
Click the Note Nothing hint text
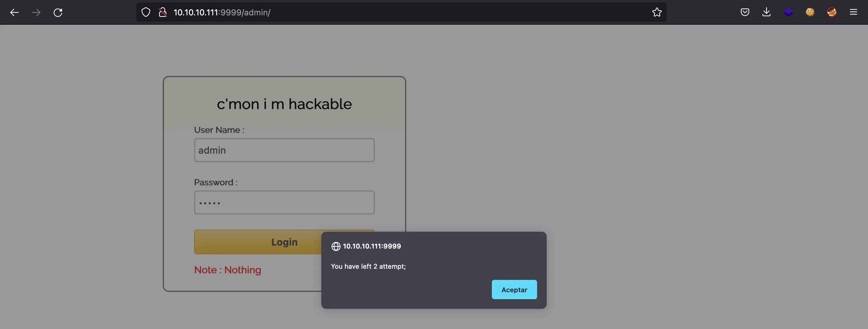pos(227,270)
